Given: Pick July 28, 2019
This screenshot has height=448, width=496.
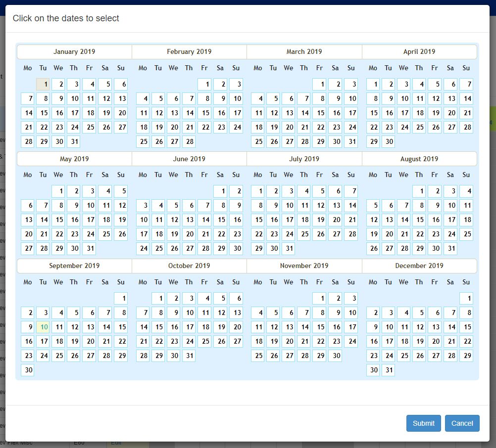Looking at the screenshot, I should (351, 234).
